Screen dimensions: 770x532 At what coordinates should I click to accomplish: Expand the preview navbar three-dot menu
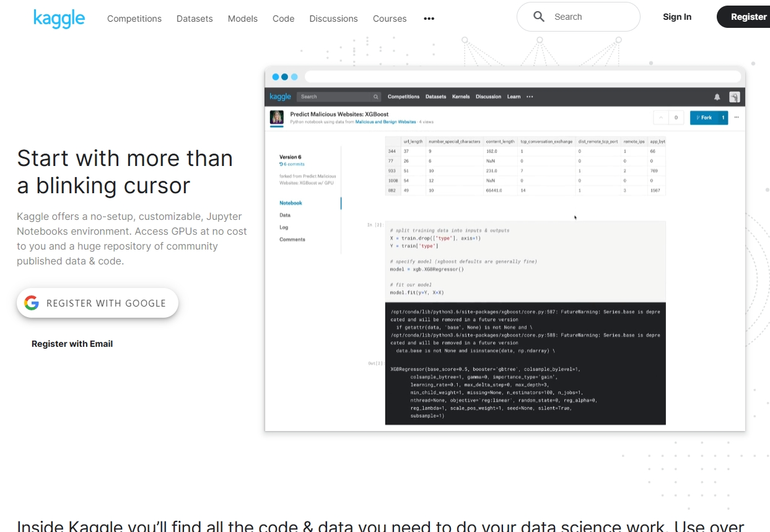click(530, 97)
